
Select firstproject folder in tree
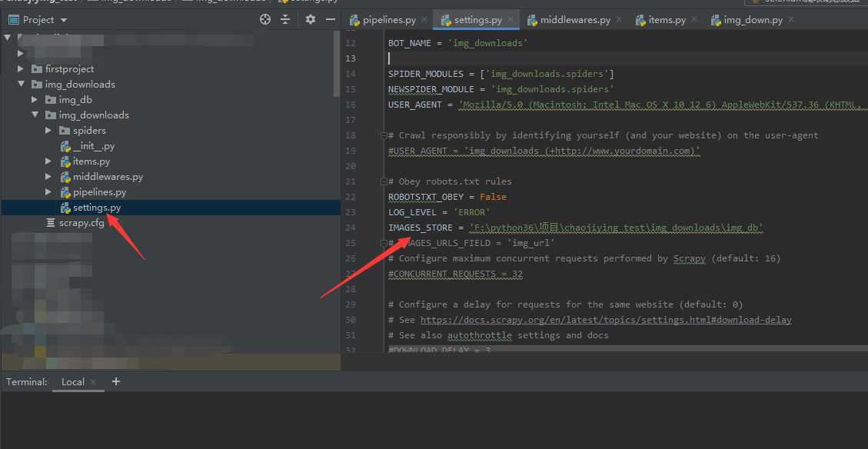pyautogui.click(x=69, y=68)
